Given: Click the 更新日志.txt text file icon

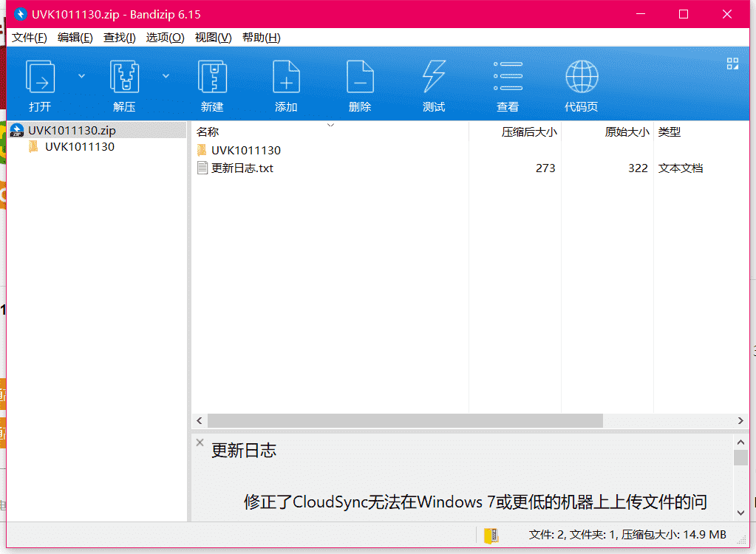Looking at the screenshot, I should (202, 168).
